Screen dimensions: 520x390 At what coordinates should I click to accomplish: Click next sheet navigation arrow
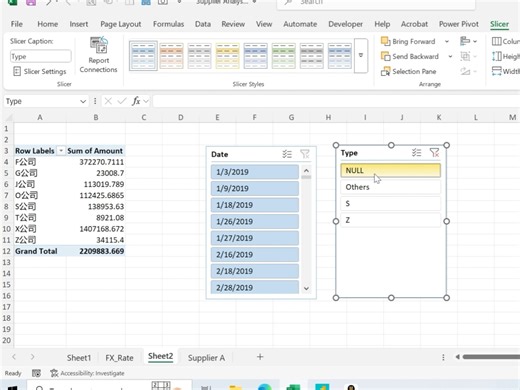pyautogui.click(x=32, y=357)
